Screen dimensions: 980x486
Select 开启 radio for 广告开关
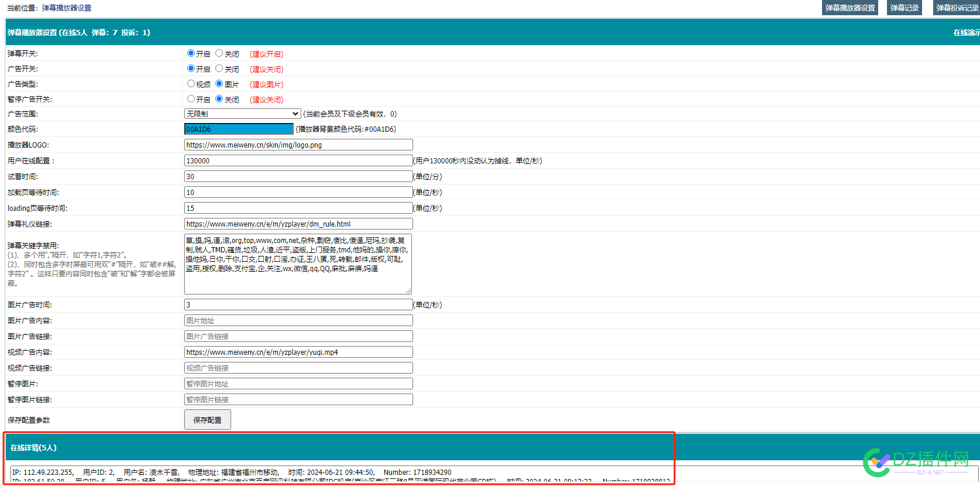[191, 69]
